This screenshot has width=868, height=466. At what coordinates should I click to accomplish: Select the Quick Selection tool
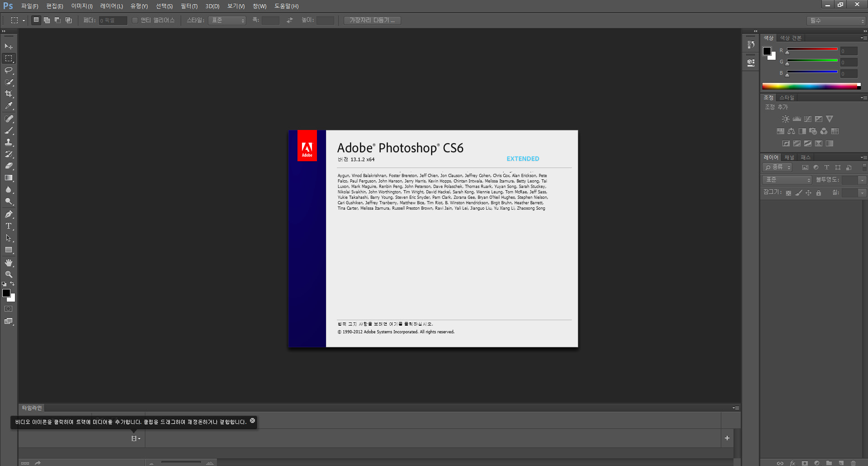tap(9, 82)
